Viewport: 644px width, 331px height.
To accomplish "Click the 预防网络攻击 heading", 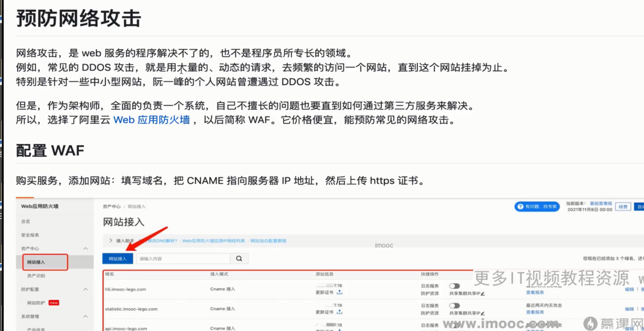I will click(78, 18).
